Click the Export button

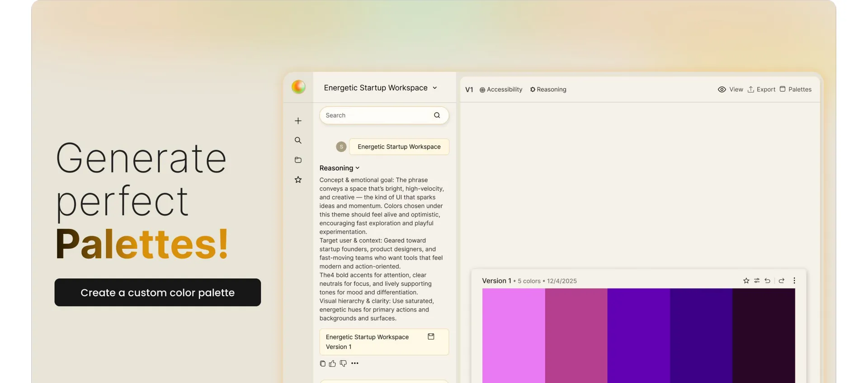click(761, 90)
